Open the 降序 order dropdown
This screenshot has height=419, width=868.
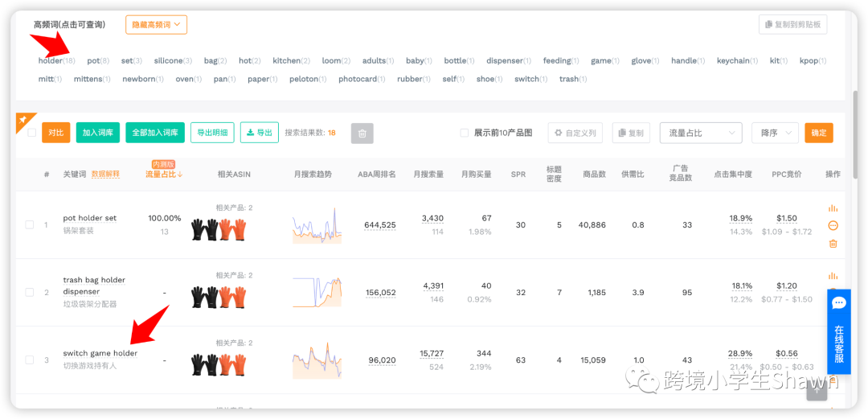coord(775,133)
